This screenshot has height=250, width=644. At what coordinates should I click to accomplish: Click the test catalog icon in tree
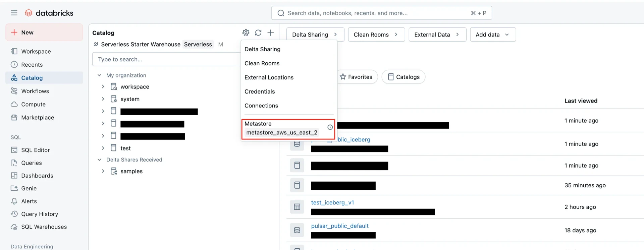(x=114, y=148)
